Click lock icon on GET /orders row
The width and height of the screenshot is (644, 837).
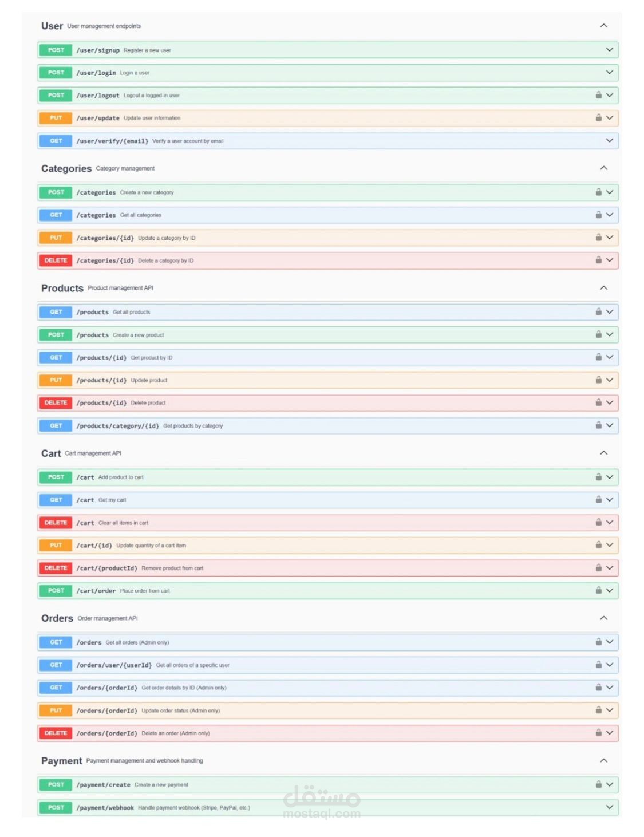(598, 642)
